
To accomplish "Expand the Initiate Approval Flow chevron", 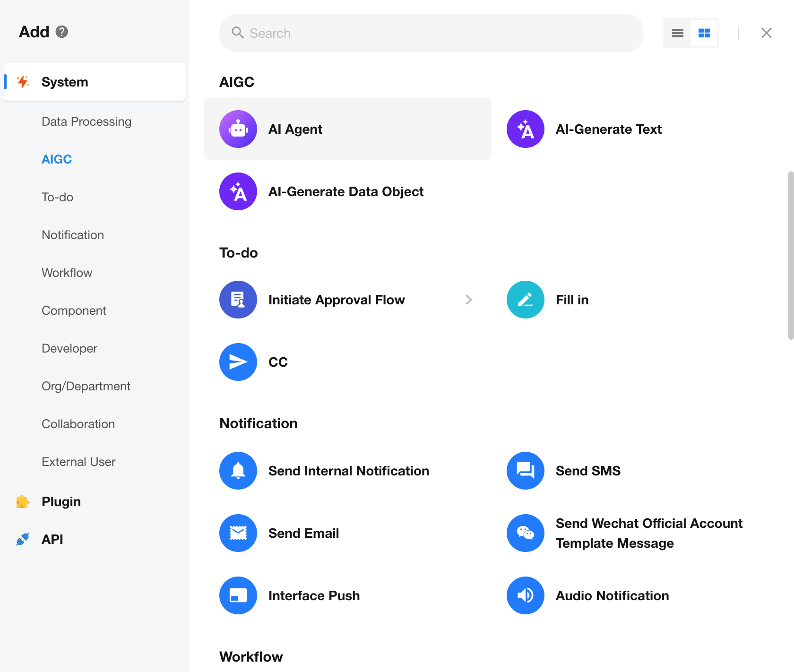I will (x=468, y=300).
